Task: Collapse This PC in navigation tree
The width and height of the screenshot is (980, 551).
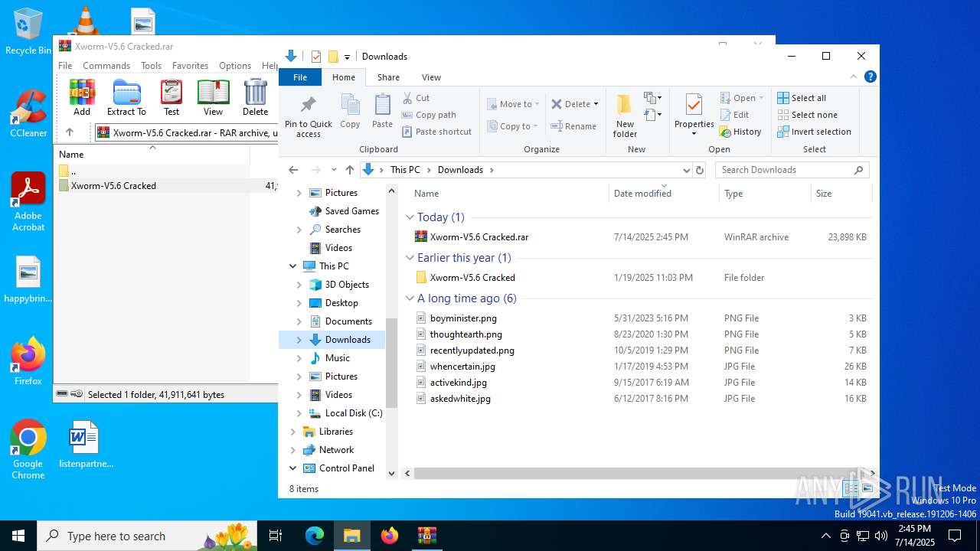Action: click(292, 266)
